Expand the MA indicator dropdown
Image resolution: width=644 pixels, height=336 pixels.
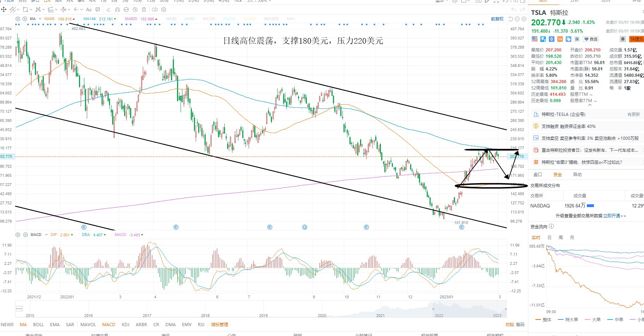40,19
